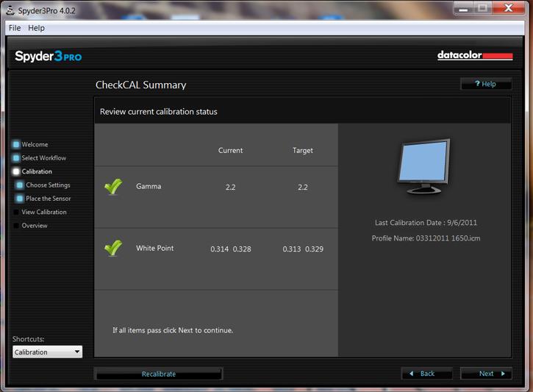This screenshot has height=392, width=533.
Task: Click the blue indicator beside Welcome
Action: [x=16, y=144]
